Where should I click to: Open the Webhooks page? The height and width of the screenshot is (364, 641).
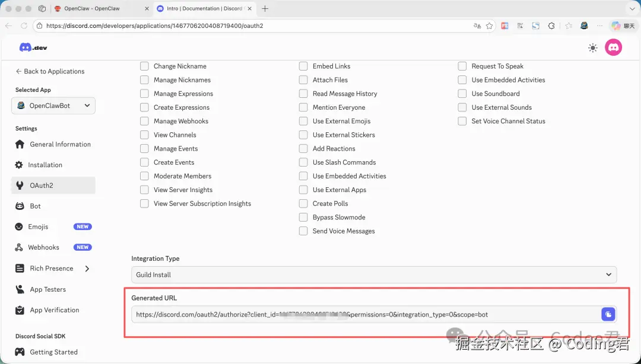pyautogui.click(x=53, y=247)
